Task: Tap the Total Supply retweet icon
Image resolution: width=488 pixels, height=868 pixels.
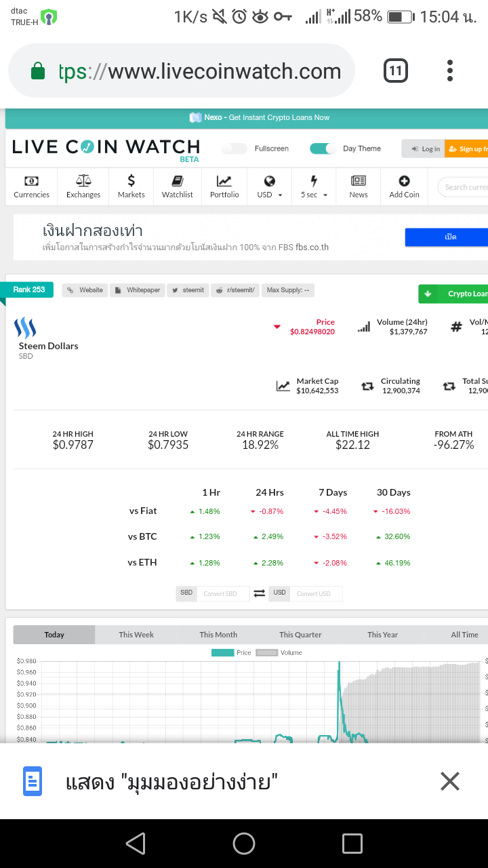Action: (449, 386)
